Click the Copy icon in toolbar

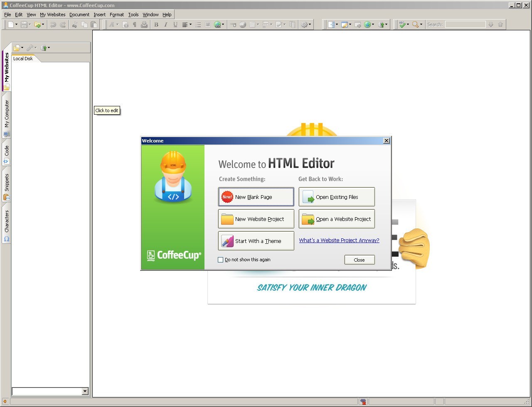pos(84,25)
